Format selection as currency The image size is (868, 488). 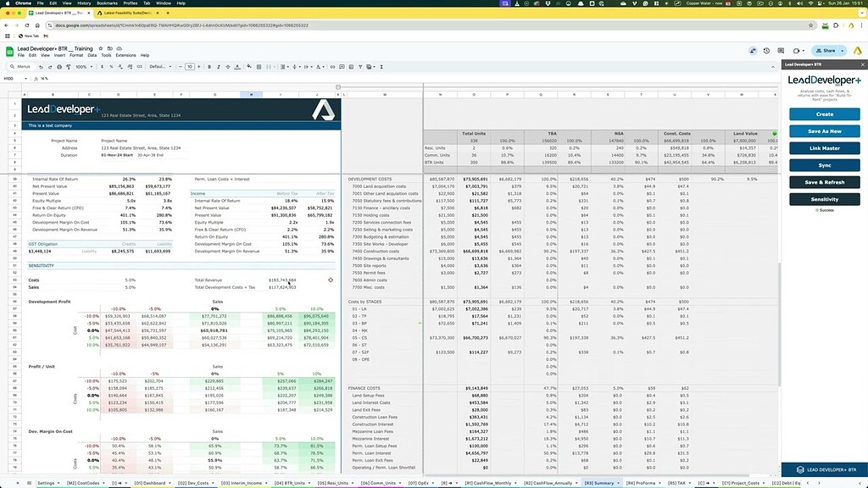pyautogui.click(x=102, y=67)
